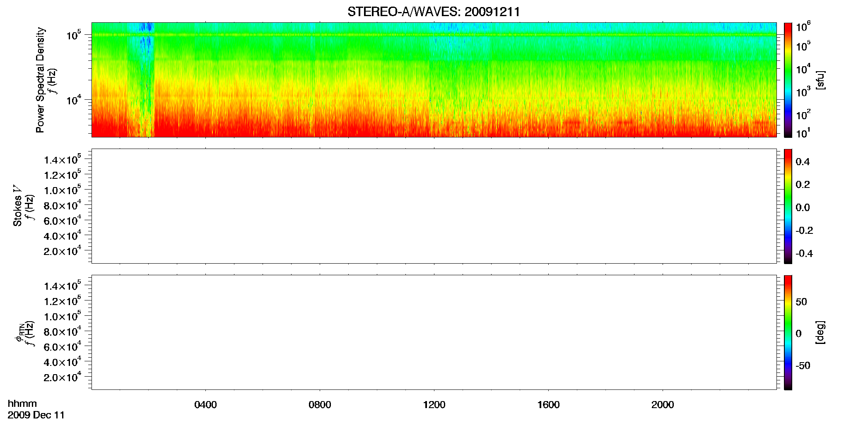Image resolution: width=868 pixels, height=447 pixels.
Task: Click the 1600 time tick label
Action: pyautogui.click(x=548, y=405)
